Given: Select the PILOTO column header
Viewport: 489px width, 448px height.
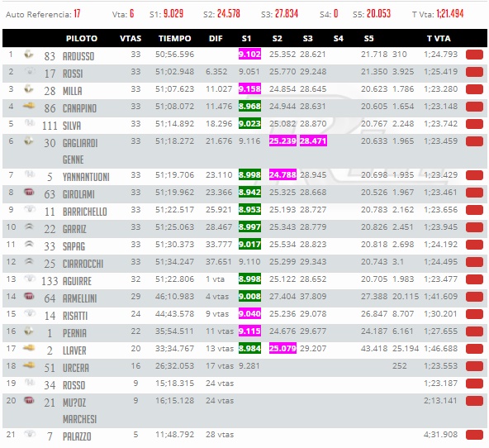Looking at the screenshot, I should click(x=82, y=38).
